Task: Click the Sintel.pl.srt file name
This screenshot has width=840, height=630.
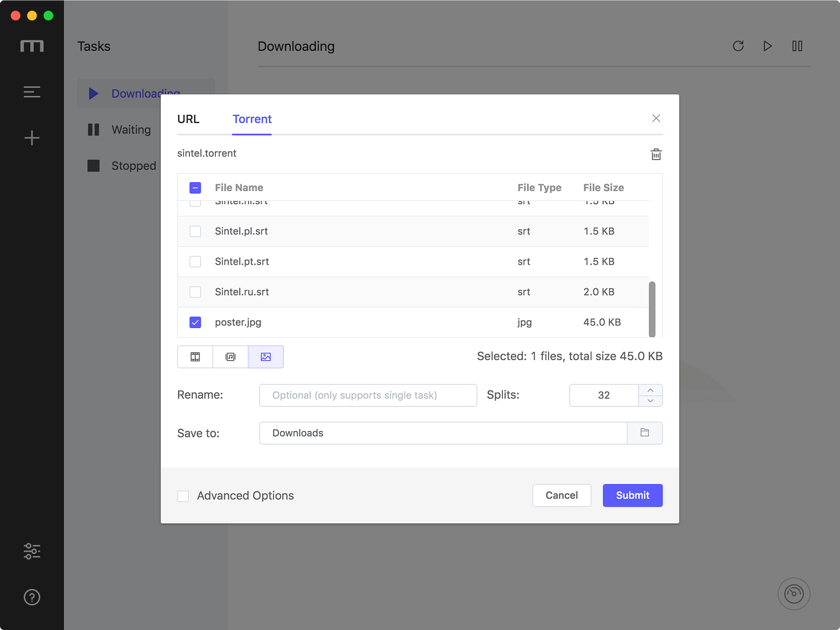Action: [241, 231]
